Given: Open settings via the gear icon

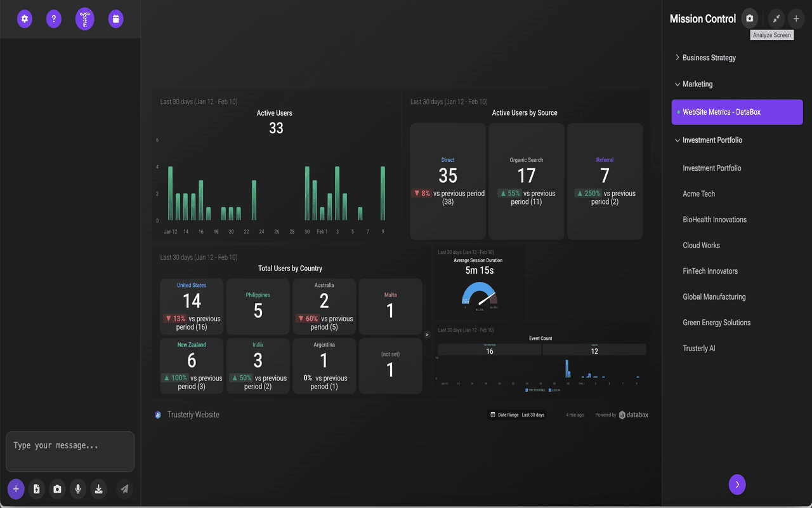Looking at the screenshot, I should click(25, 19).
